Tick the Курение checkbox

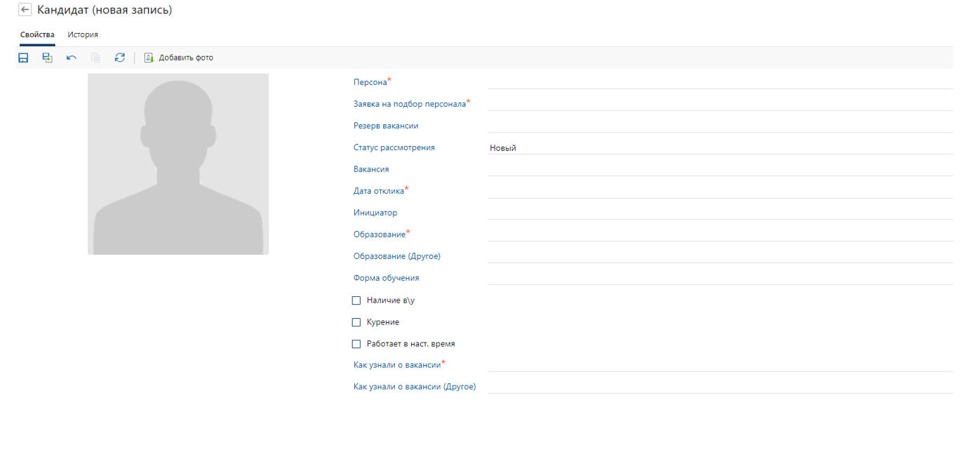pyautogui.click(x=356, y=322)
